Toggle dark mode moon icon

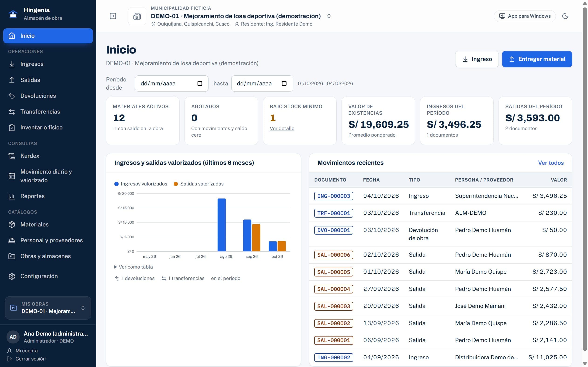[x=565, y=16]
